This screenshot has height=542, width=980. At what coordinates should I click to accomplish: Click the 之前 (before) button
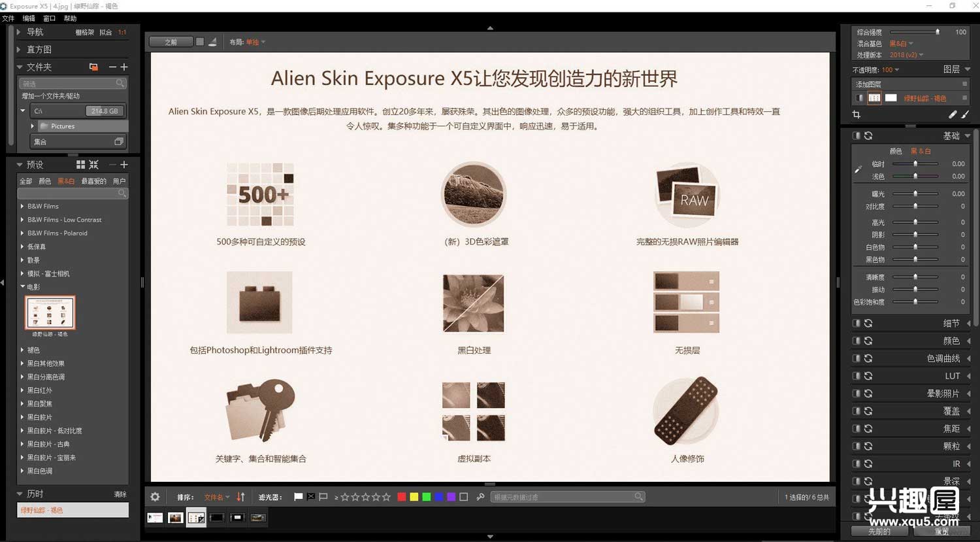(x=171, y=42)
